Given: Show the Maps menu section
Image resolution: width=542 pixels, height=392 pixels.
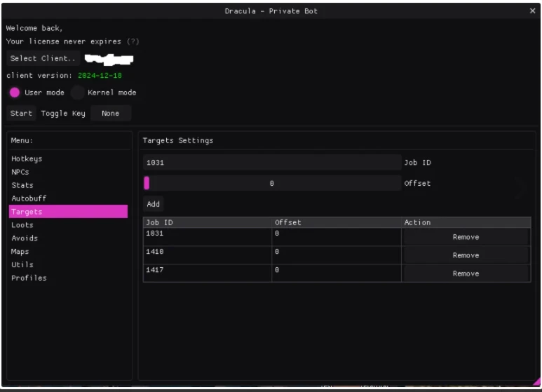Looking at the screenshot, I should click(x=20, y=252).
